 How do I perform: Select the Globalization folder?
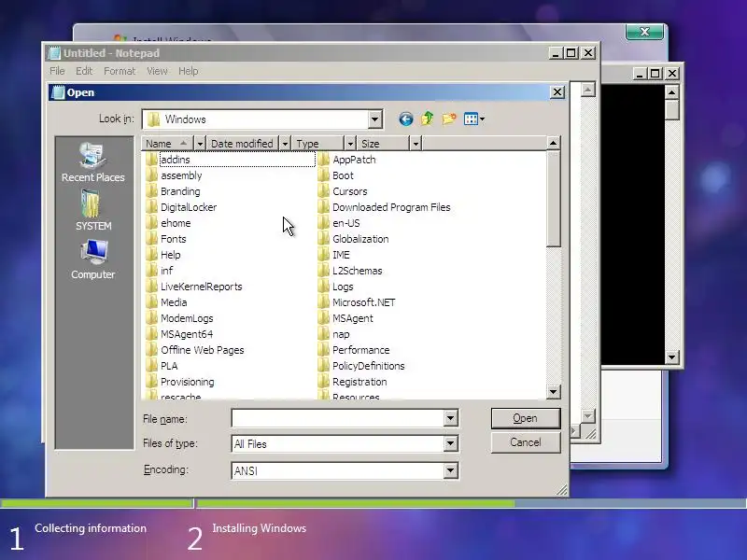click(354, 239)
